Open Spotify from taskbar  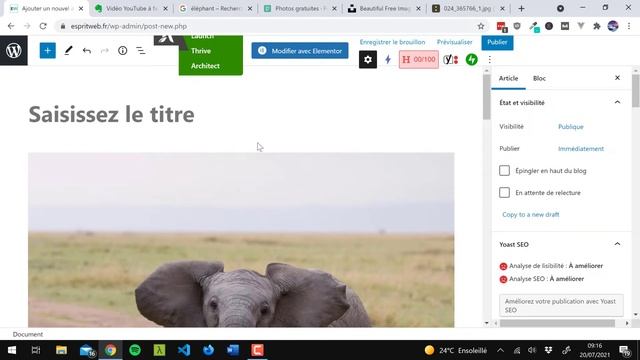pyautogui.click(x=135, y=350)
